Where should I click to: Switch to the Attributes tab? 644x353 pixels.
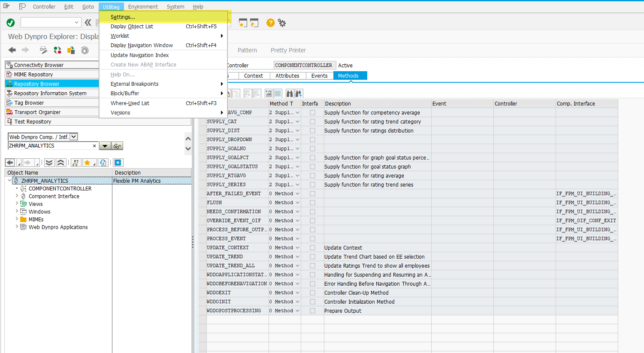(x=287, y=75)
